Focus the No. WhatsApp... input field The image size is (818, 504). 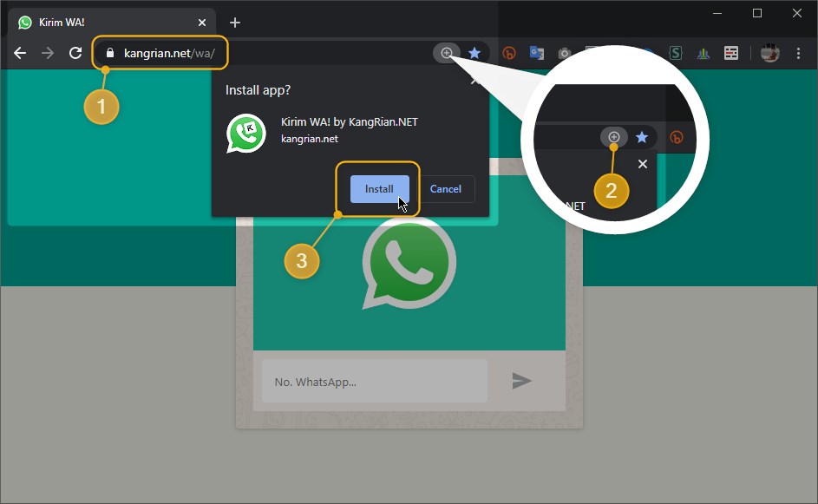375,382
